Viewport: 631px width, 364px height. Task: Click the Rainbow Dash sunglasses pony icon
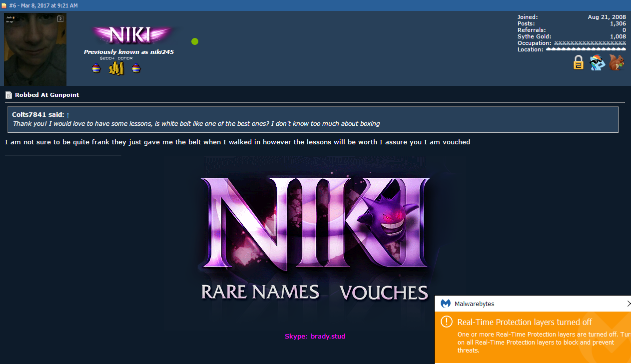[597, 62]
